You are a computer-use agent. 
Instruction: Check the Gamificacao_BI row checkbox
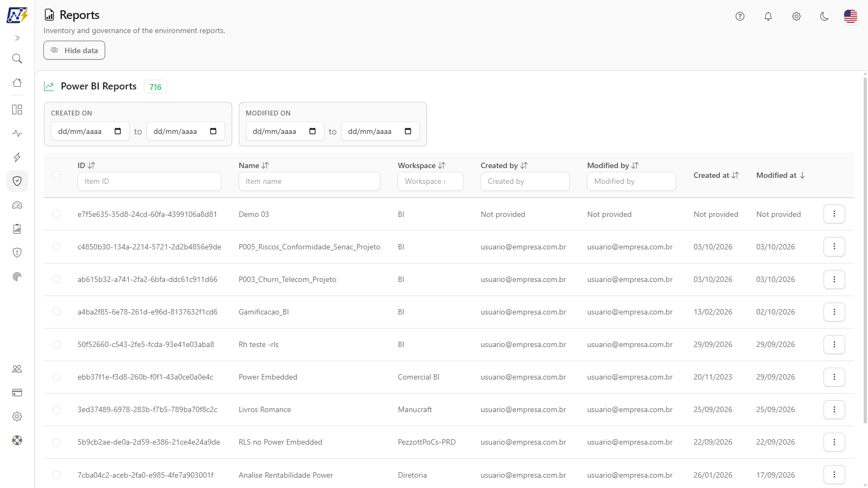(56, 312)
